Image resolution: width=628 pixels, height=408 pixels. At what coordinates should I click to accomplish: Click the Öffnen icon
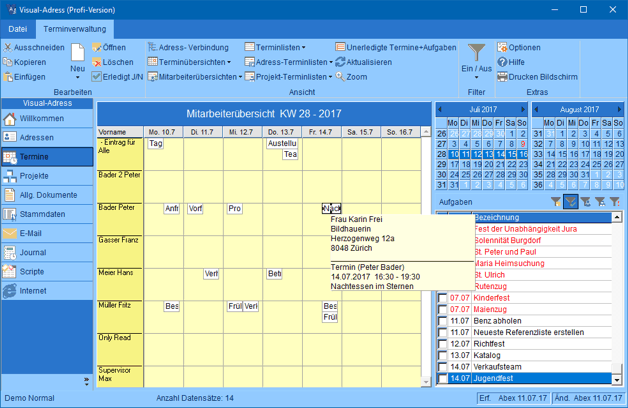click(97, 48)
